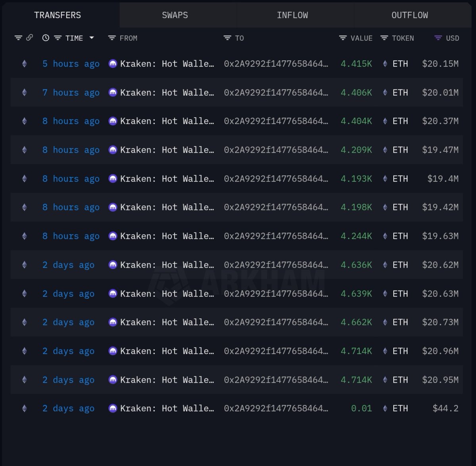
Task: Click the 4.639K value
Action: [x=356, y=294]
